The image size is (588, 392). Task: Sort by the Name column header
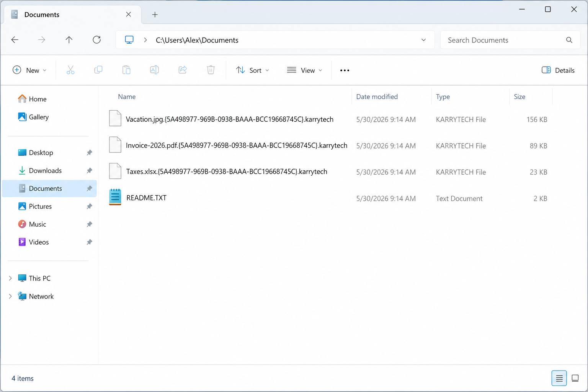click(127, 97)
